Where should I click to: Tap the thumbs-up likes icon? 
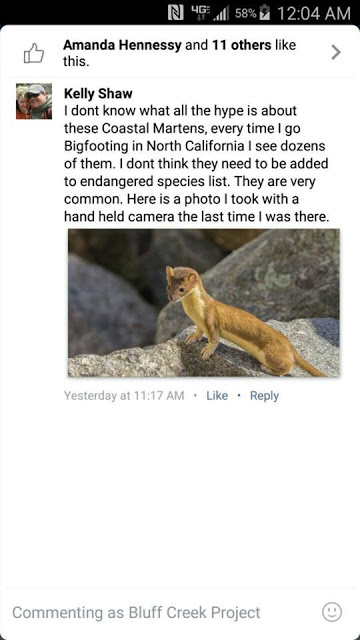pyautogui.click(x=34, y=53)
